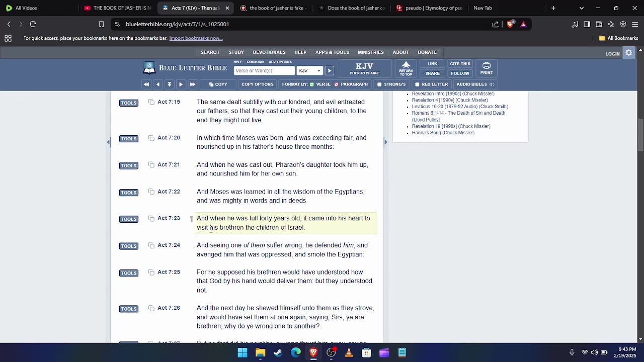Open Tools for Act 7:25
The image size is (644, 362).
pyautogui.click(x=129, y=273)
